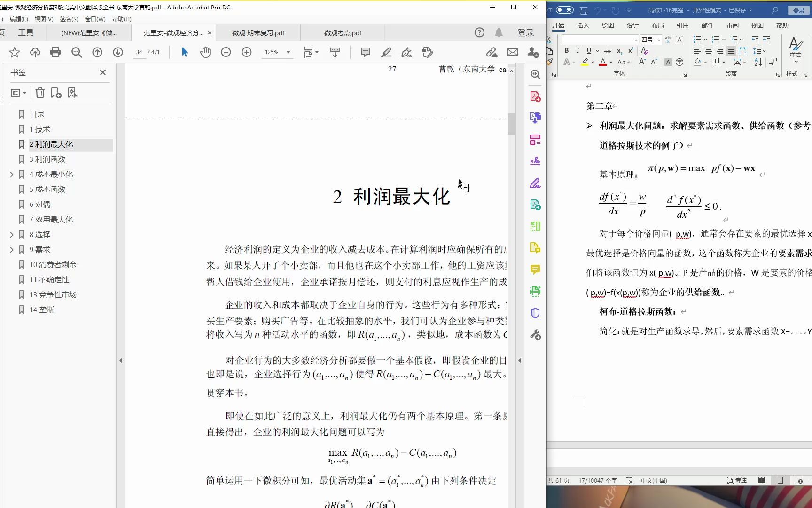This screenshot has width=812, height=508.
Task: Toggle superscript formatting in Word
Action: pyautogui.click(x=631, y=51)
